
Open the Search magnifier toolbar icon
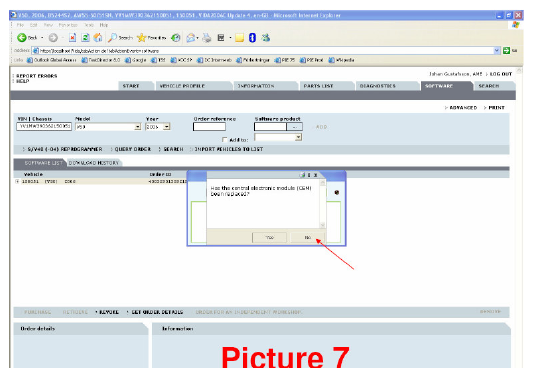click(112, 38)
